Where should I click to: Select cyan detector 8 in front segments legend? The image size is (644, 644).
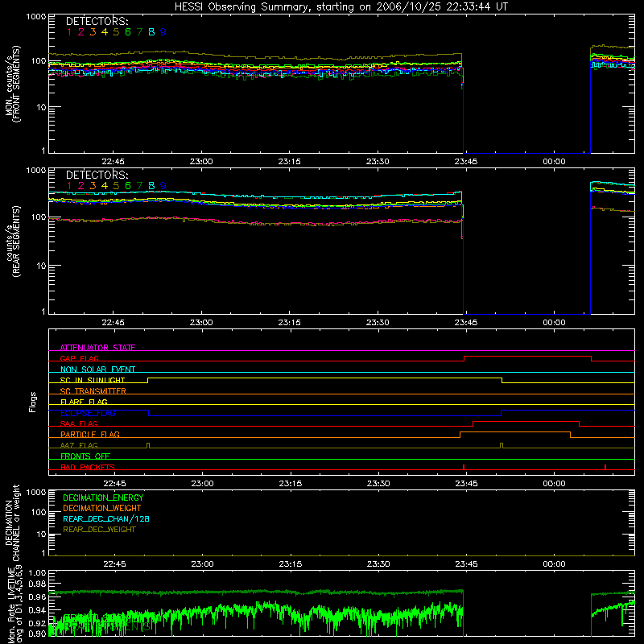[151, 32]
